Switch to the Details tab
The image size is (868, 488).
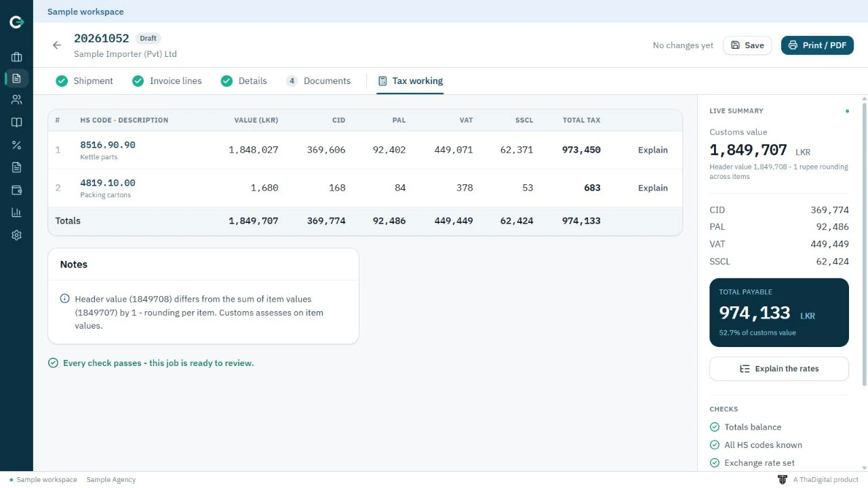(244, 81)
